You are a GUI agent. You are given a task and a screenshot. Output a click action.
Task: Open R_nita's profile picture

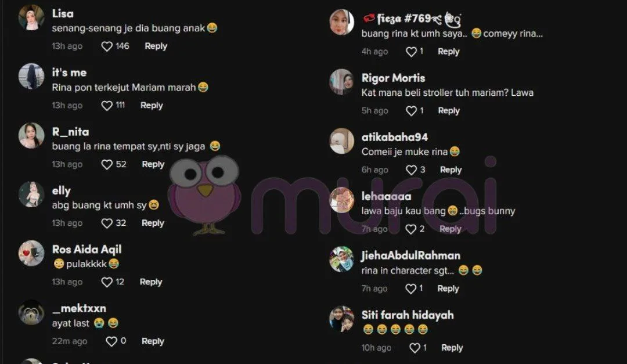pos(31,136)
